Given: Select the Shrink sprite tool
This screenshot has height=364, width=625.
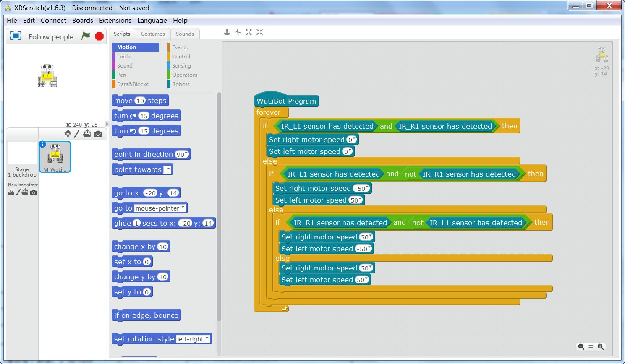Looking at the screenshot, I should coord(259,32).
